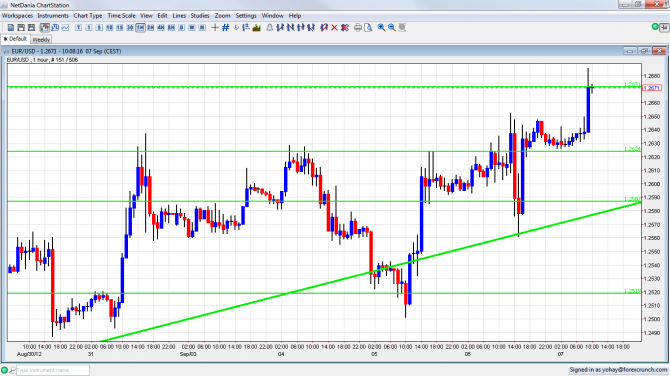
Task: Click the alert bell icon
Action: 270,27
